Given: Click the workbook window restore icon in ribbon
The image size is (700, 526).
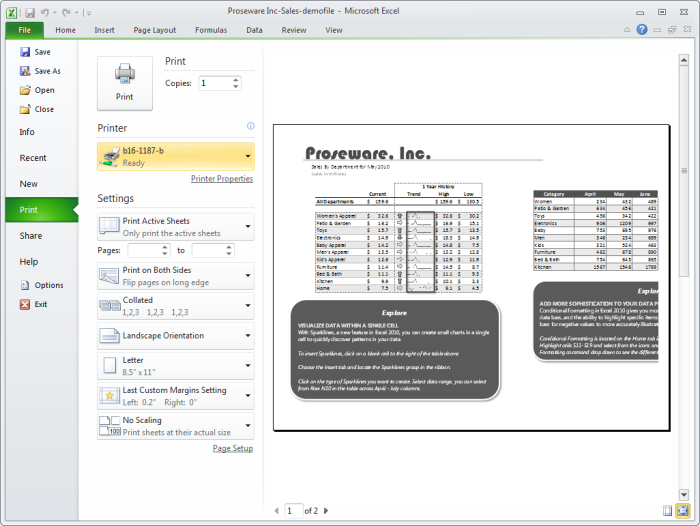Looking at the screenshot, I should click(x=671, y=30).
